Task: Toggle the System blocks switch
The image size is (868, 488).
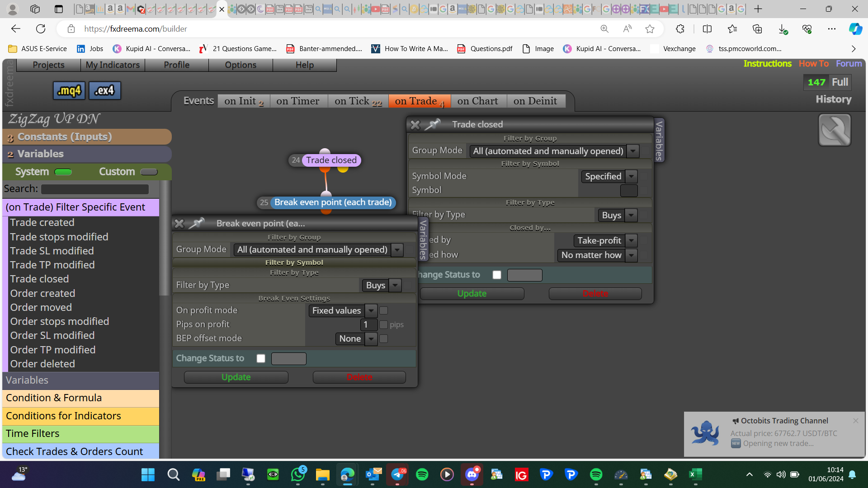Action: (63, 172)
